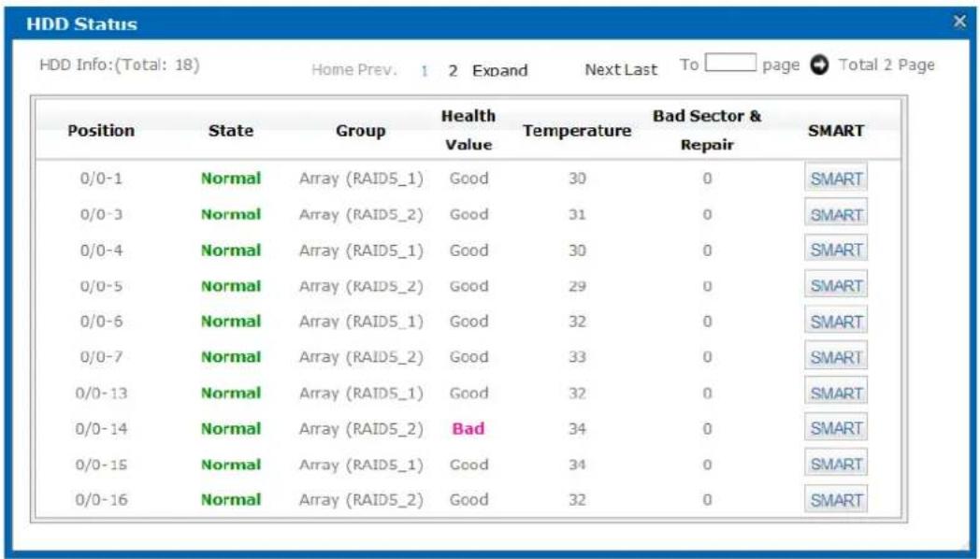
Task: Click position cell 0/0-3
Action: pos(101,214)
